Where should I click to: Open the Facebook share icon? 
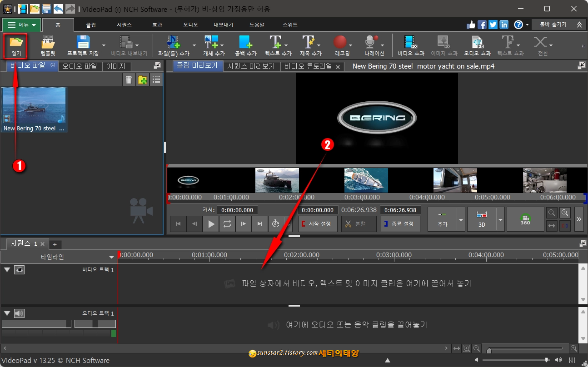click(x=482, y=25)
